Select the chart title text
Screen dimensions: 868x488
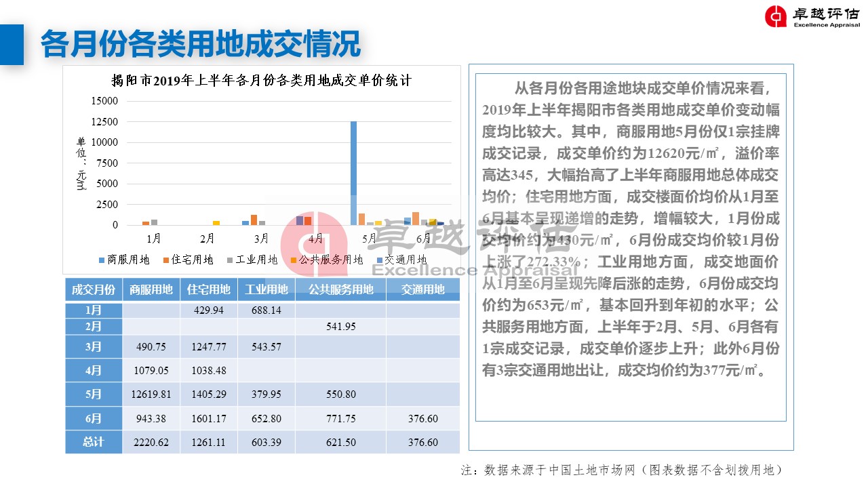pyautogui.click(x=262, y=80)
